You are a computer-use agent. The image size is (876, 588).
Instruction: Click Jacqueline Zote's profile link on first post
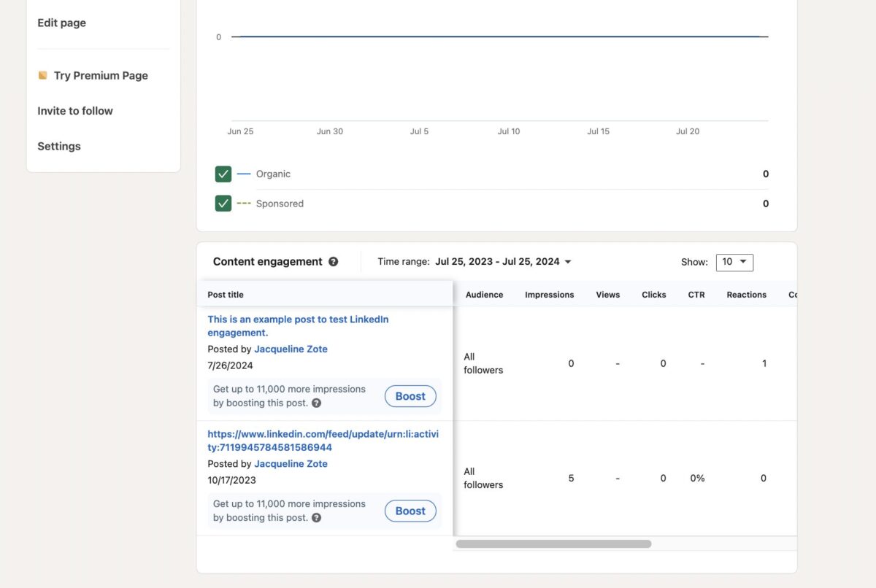(x=291, y=349)
